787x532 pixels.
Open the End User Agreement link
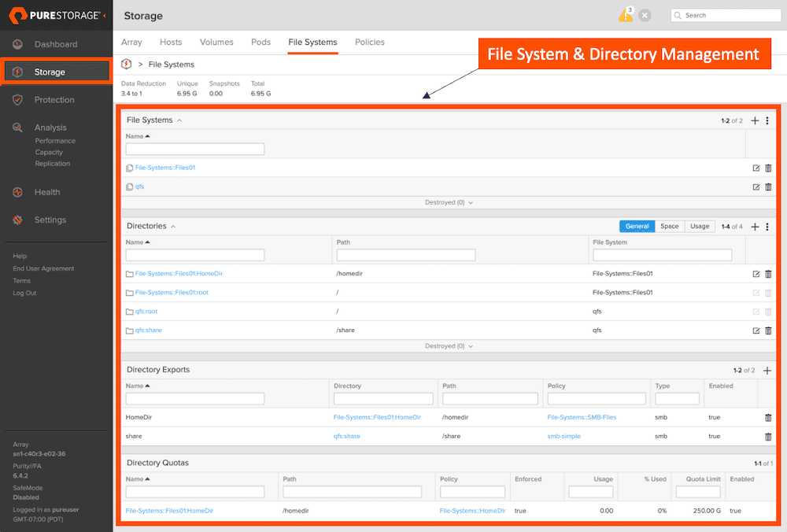click(x=43, y=268)
